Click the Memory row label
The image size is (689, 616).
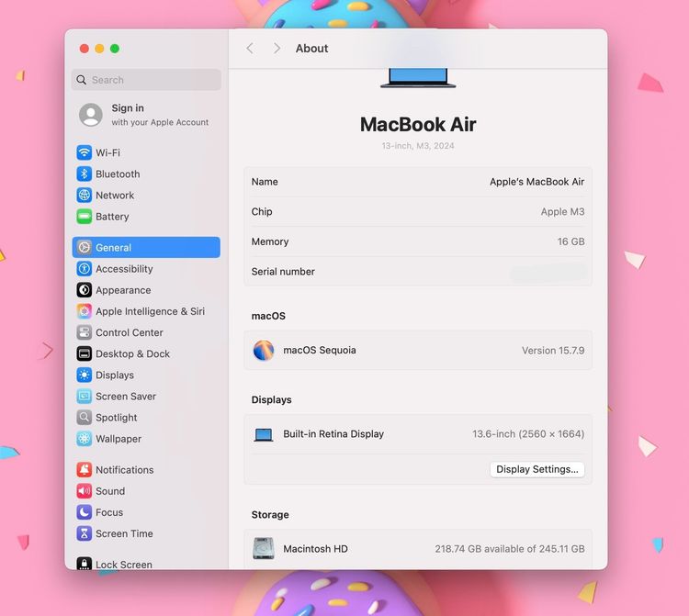click(x=270, y=241)
